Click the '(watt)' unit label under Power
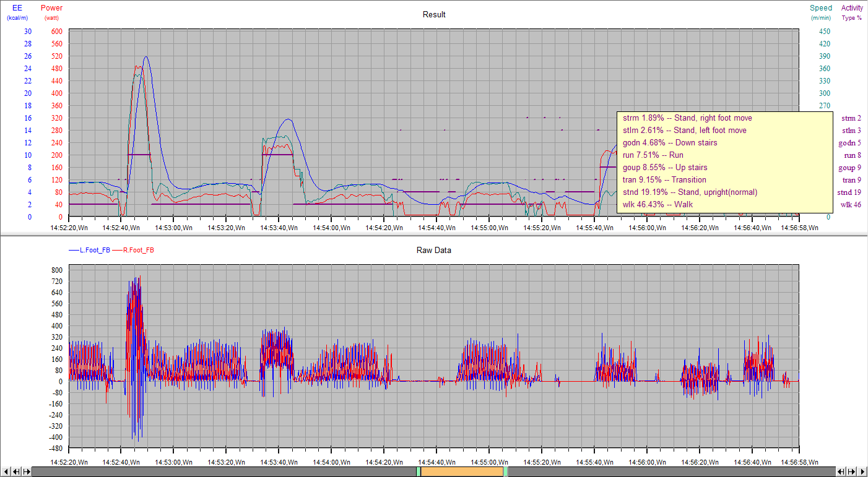 (x=51, y=18)
